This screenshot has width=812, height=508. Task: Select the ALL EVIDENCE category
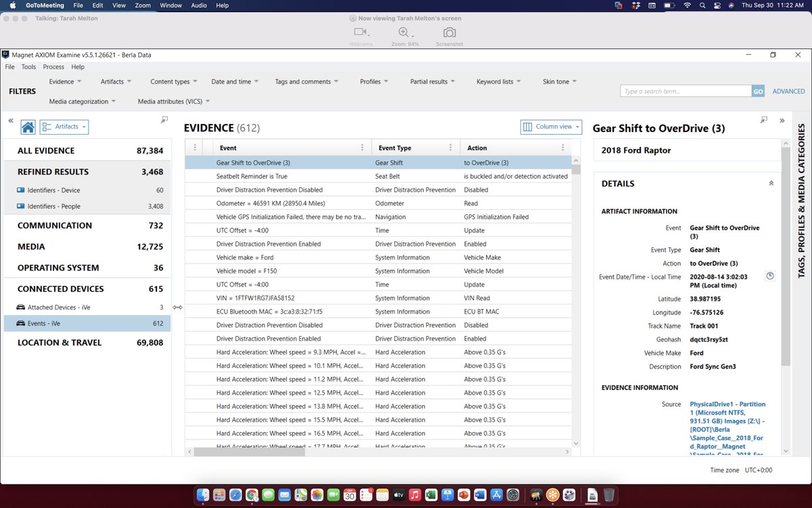(x=87, y=150)
